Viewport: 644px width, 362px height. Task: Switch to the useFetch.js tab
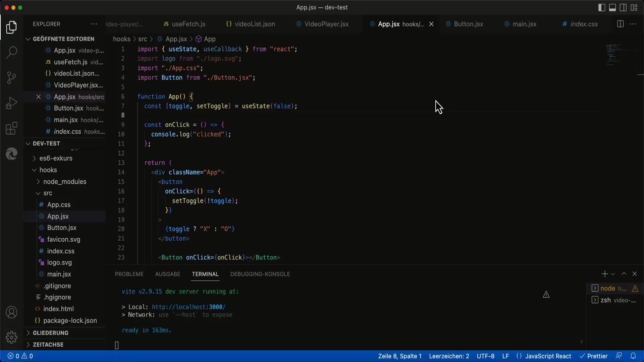click(x=184, y=24)
